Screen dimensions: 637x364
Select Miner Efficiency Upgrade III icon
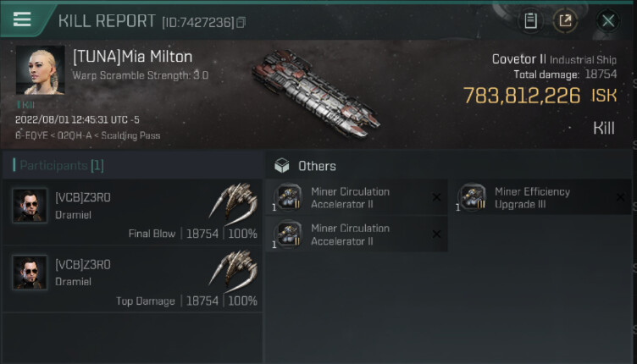pos(473,197)
